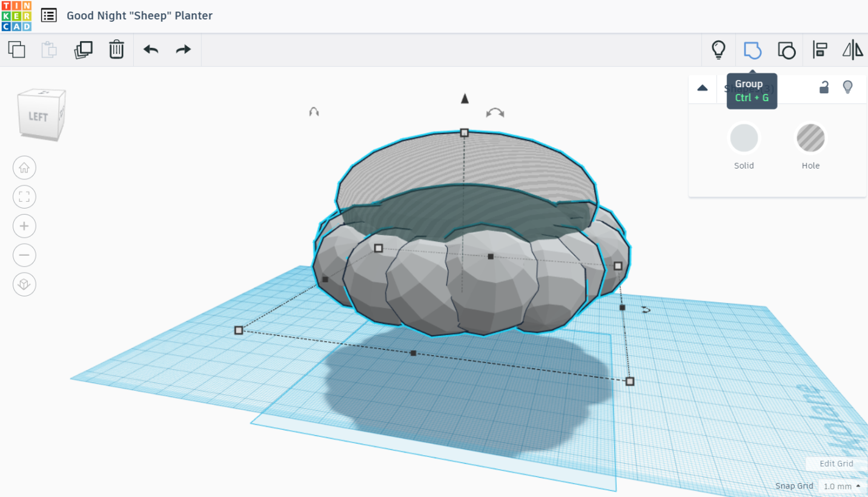
Task: Click the rotation handle beside the right edge
Action: click(646, 310)
